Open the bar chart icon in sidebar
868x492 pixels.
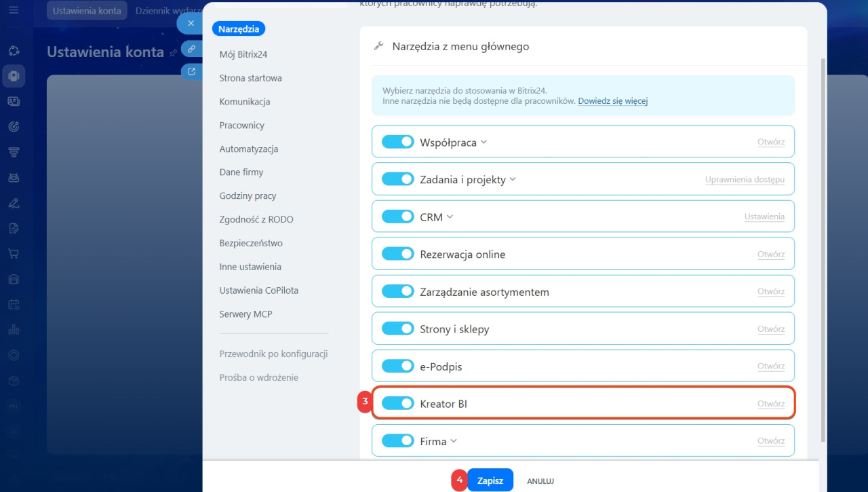14,330
